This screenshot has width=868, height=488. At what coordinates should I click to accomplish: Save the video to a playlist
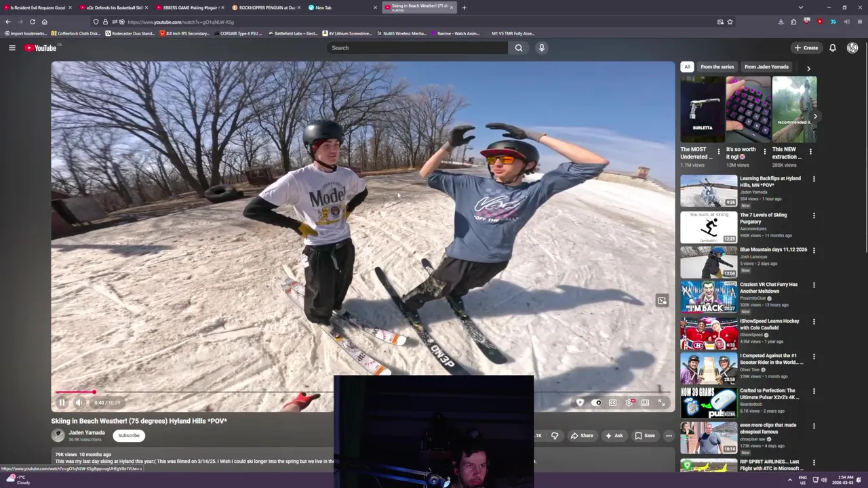click(x=645, y=436)
